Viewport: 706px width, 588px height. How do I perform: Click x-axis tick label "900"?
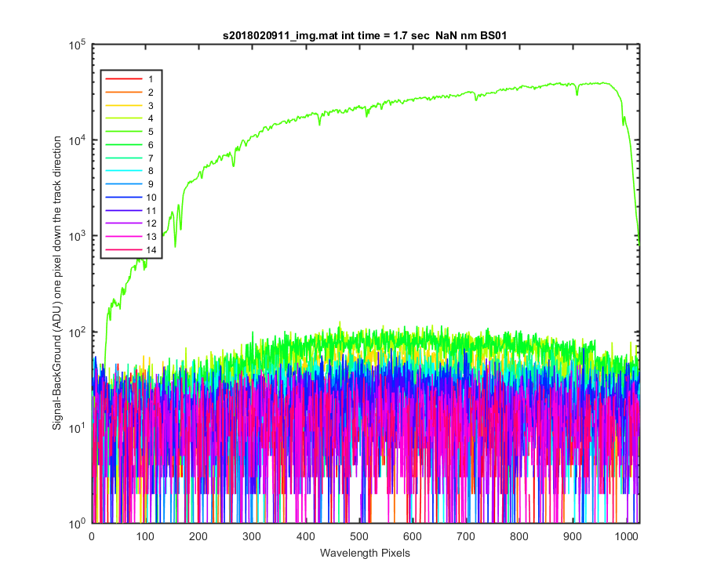(573, 537)
